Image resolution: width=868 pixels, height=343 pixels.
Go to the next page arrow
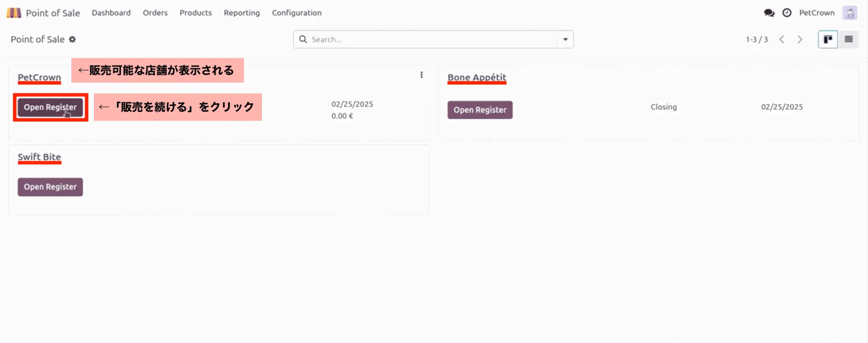[x=800, y=39]
